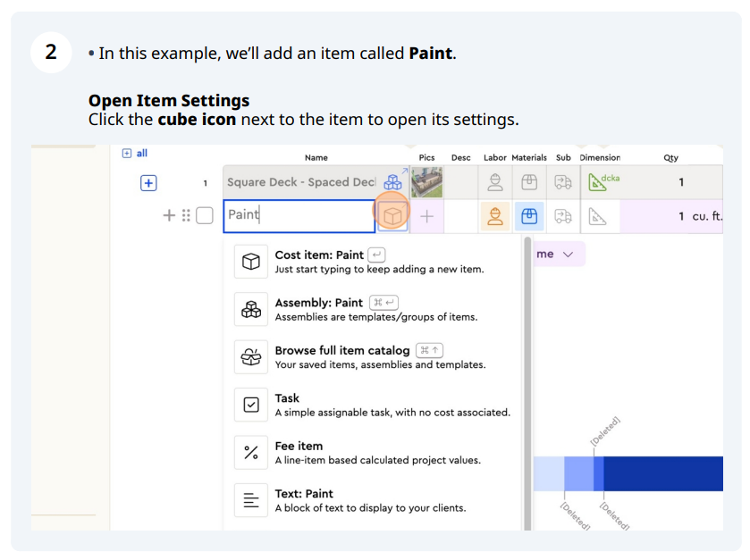Screen dimensions: 750x560
Task: Click the Qty value in Paint row
Action: 681,216
